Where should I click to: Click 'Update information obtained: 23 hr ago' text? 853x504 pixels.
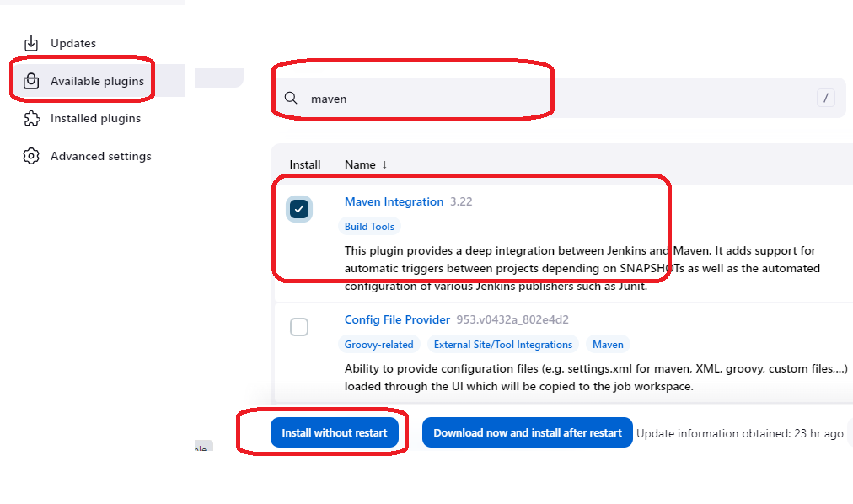(740, 433)
